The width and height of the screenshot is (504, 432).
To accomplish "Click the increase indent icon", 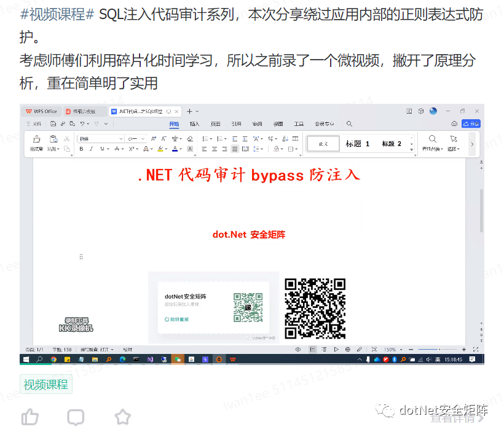I will click(245, 139).
